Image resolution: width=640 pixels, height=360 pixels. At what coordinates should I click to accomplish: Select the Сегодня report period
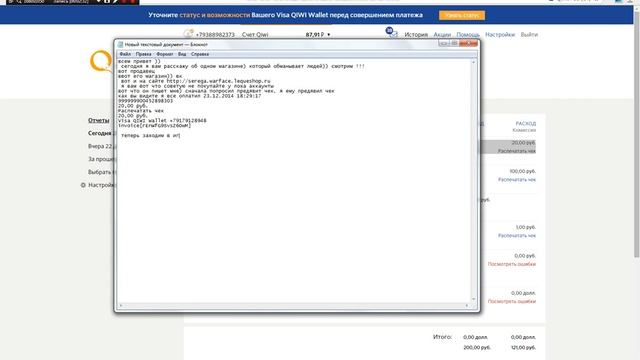coord(101,133)
